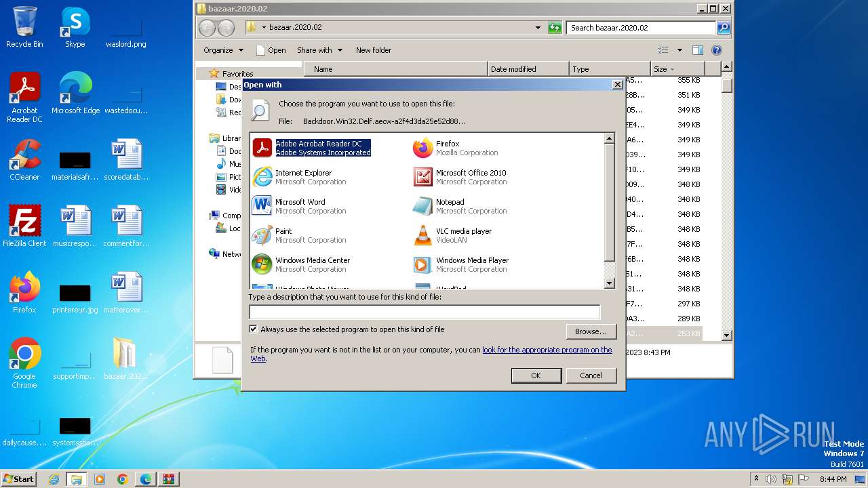Screen dimensions: 868x488
Task: Choose Windows Media Center program
Action: tap(301, 264)
